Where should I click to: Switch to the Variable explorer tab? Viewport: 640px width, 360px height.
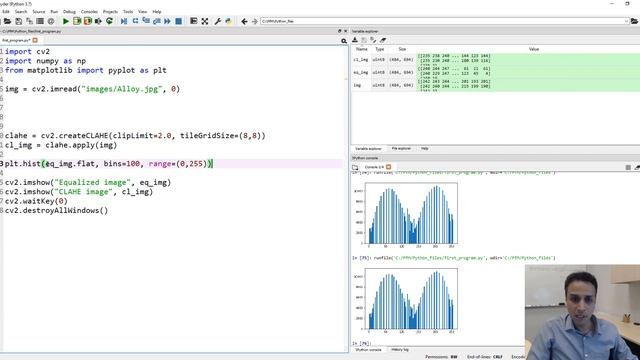(368, 149)
